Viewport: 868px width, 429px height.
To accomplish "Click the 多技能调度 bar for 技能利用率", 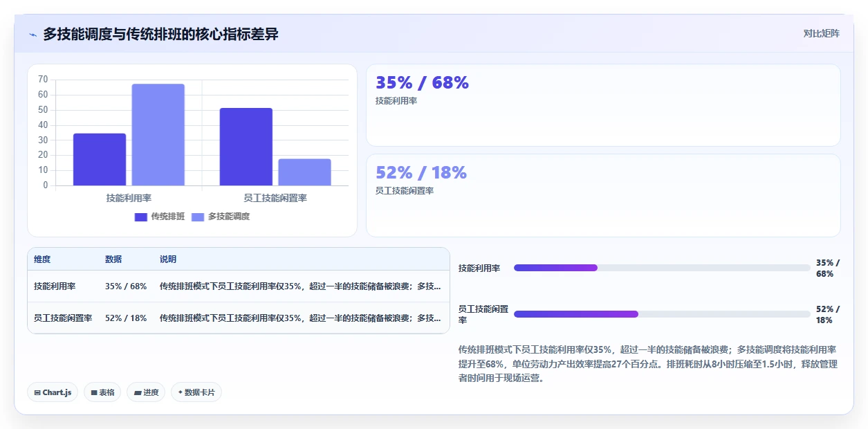I will (x=158, y=135).
